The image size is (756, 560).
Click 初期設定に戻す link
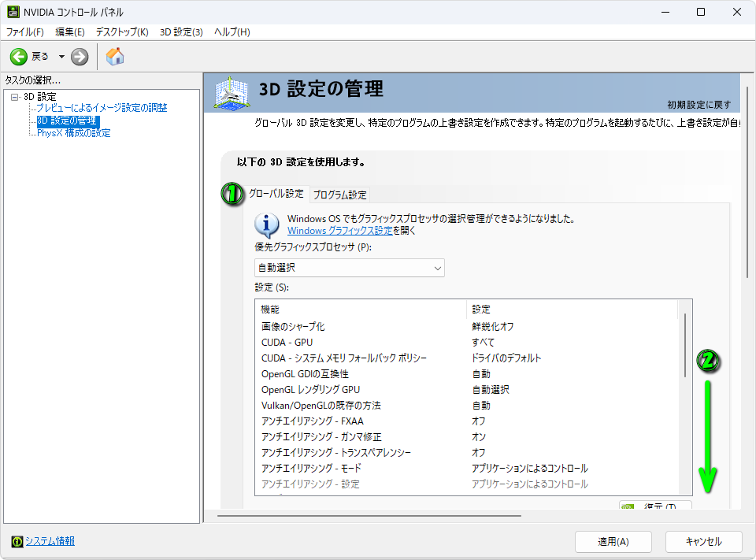click(x=699, y=105)
